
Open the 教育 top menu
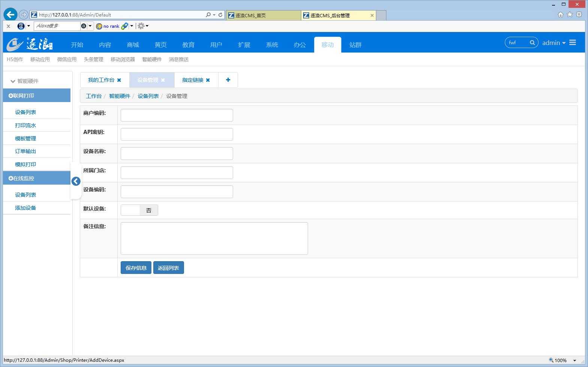189,45
